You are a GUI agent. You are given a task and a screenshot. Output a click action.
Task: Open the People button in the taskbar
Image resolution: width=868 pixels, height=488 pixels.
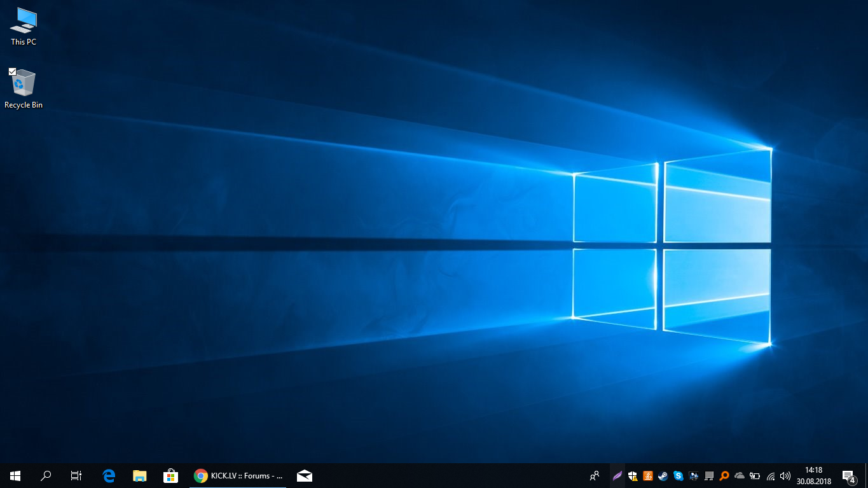(x=595, y=475)
